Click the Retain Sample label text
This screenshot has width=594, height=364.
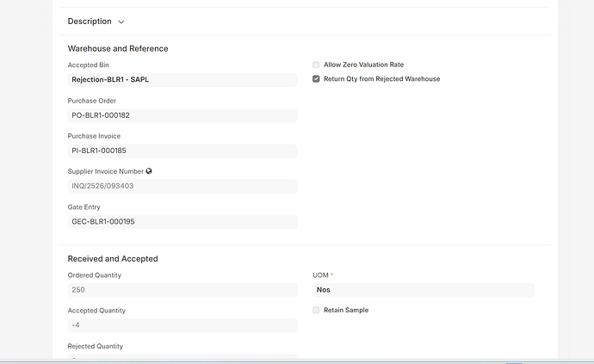(x=346, y=310)
